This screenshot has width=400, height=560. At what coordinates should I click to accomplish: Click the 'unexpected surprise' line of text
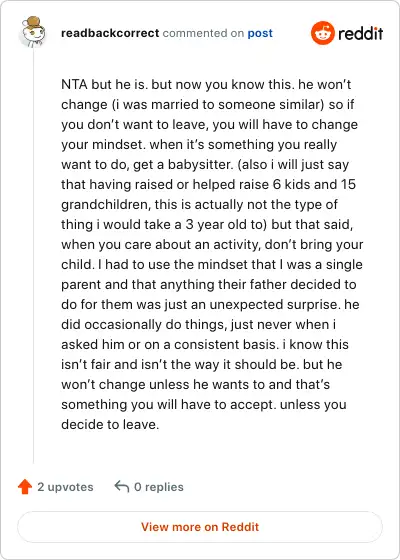click(x=210, y=305)
